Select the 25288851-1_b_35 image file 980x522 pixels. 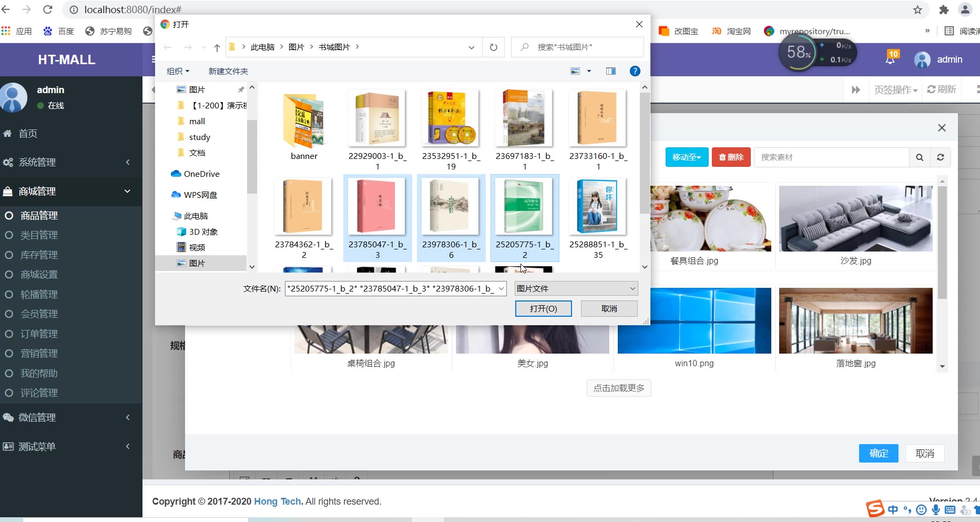point(598,218)
